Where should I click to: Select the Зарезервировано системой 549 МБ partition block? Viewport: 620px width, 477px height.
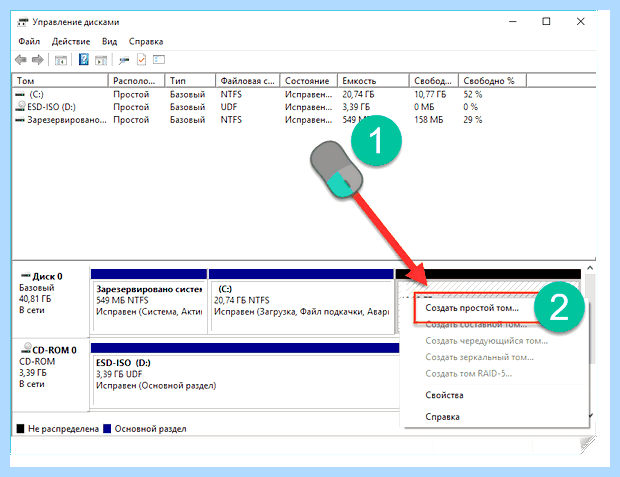[x=149, y=301]
